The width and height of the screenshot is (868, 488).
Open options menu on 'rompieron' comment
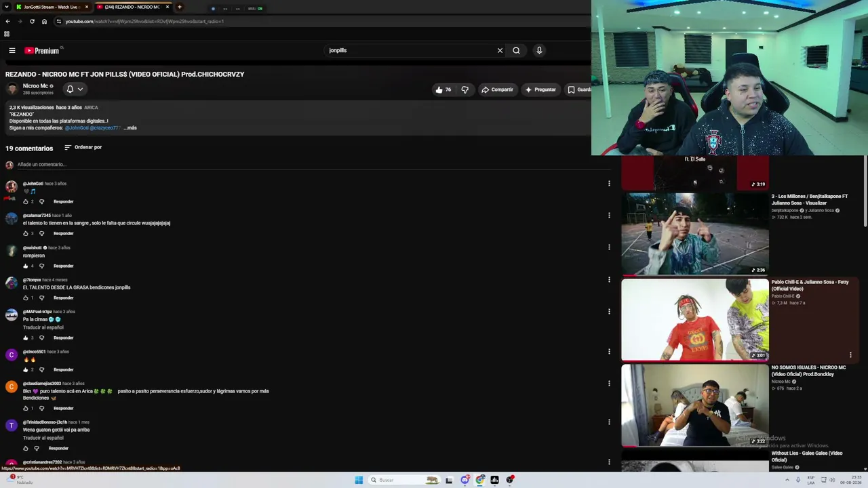click(x=609, y=247)
